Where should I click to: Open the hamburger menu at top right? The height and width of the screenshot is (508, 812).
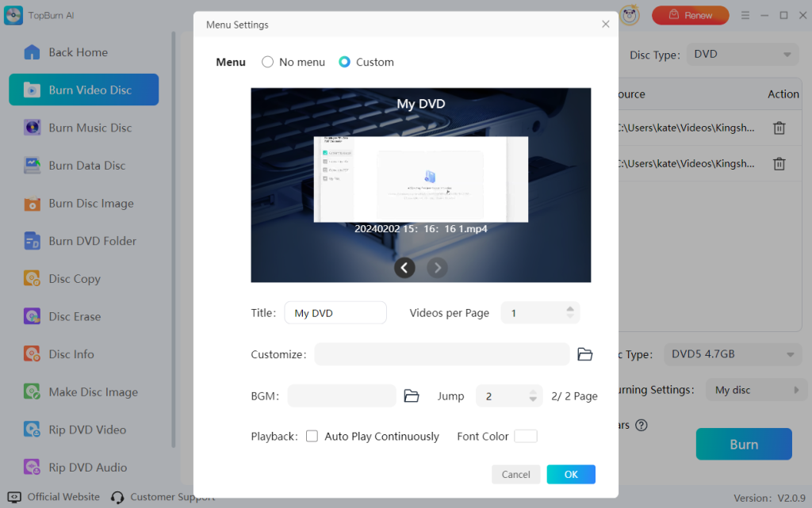pyautogui.click(x=744, y=14)
